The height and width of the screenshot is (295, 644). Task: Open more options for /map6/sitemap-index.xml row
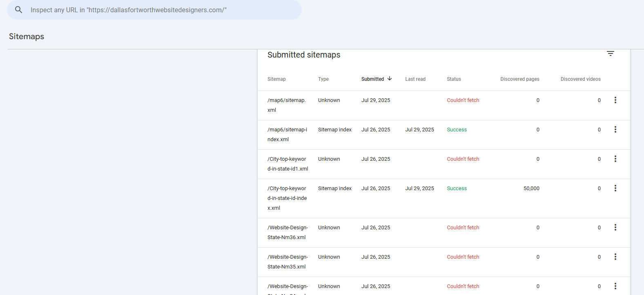[615, 130]
